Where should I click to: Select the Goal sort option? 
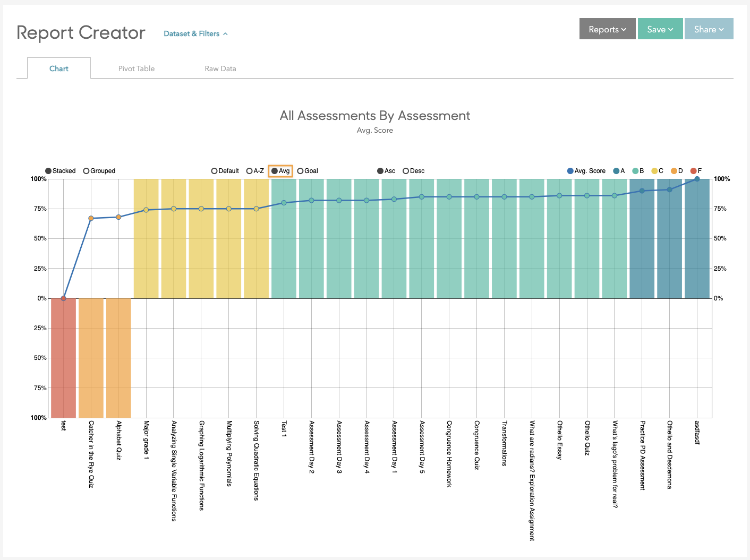pos(301,171)
